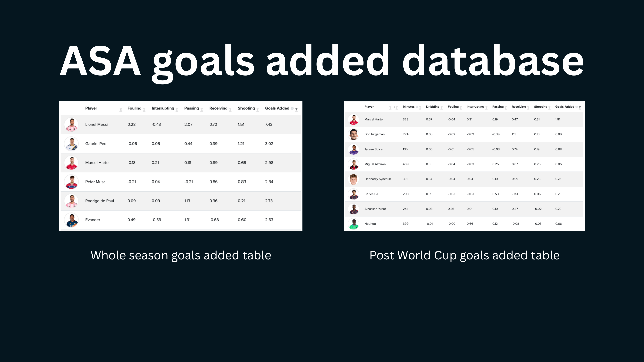The height and width of the screenshot is (362, 644).
Task: Open the Player column filter in right table
Action: (390, 108)
